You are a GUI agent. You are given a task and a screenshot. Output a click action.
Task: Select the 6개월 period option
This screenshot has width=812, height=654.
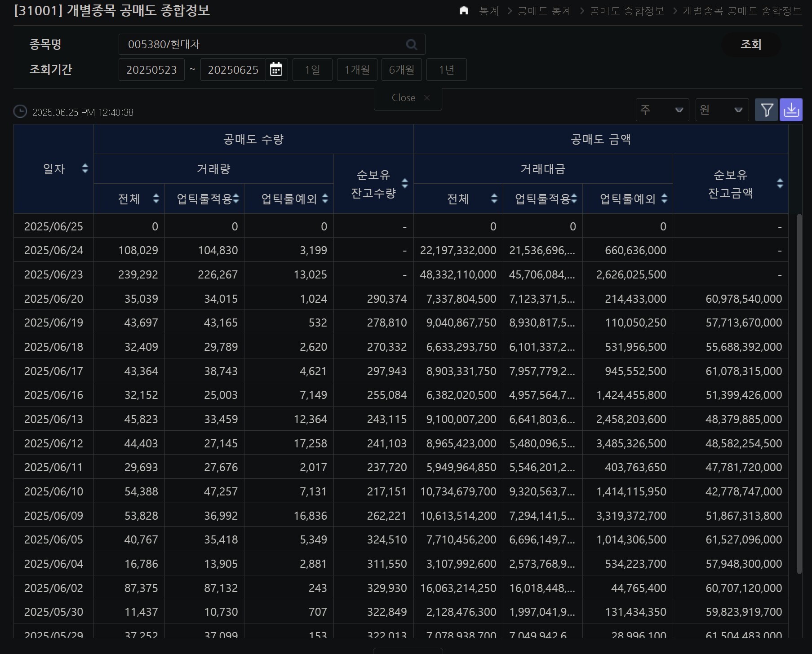point(401,70)
